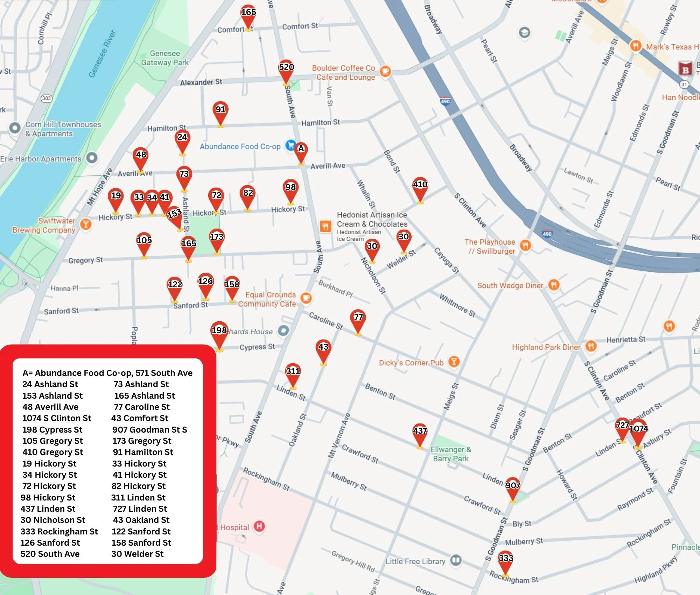The image size is (700, 595).
Task: Click the '1074 S Clinton St' legend entry
Action: pyautogui.click(x=57, y=418)
